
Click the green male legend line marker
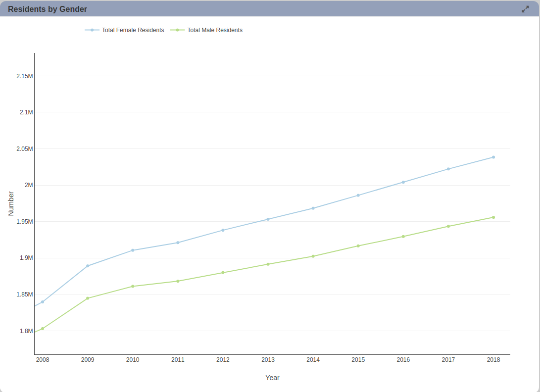pyautogui.click(x=177, y=30)
